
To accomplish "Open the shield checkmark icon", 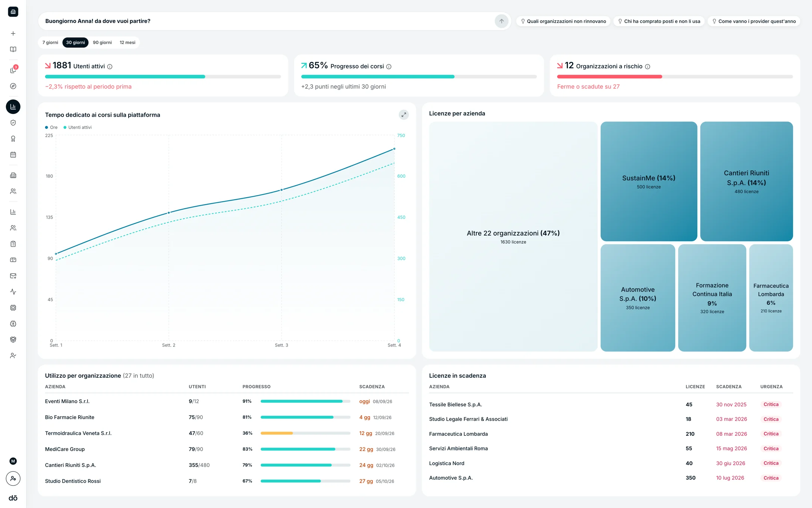I will pos(13,123).
